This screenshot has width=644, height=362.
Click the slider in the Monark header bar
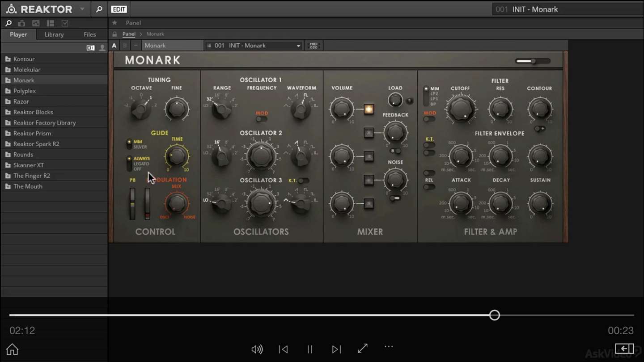pyautogui.click(x=533, y=61)
